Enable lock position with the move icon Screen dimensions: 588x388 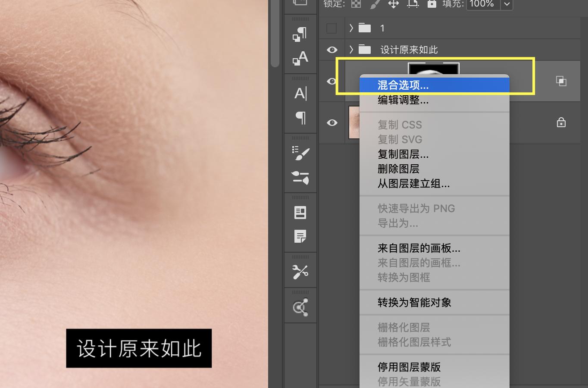393,4
